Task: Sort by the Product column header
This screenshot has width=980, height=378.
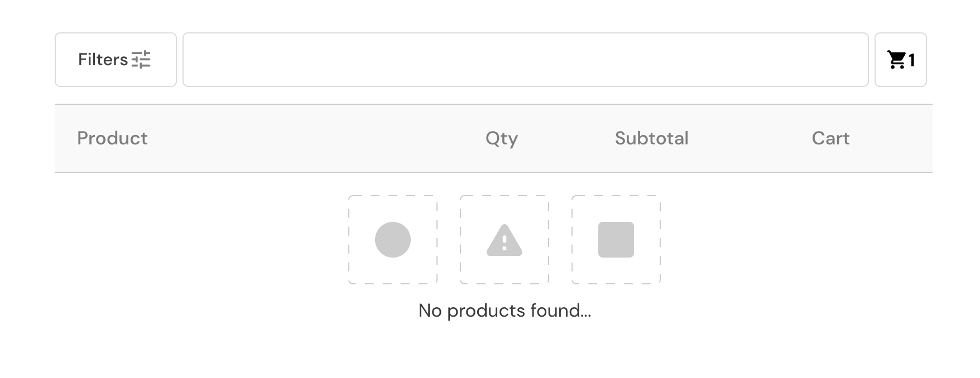Action: (x=112, y=138)
